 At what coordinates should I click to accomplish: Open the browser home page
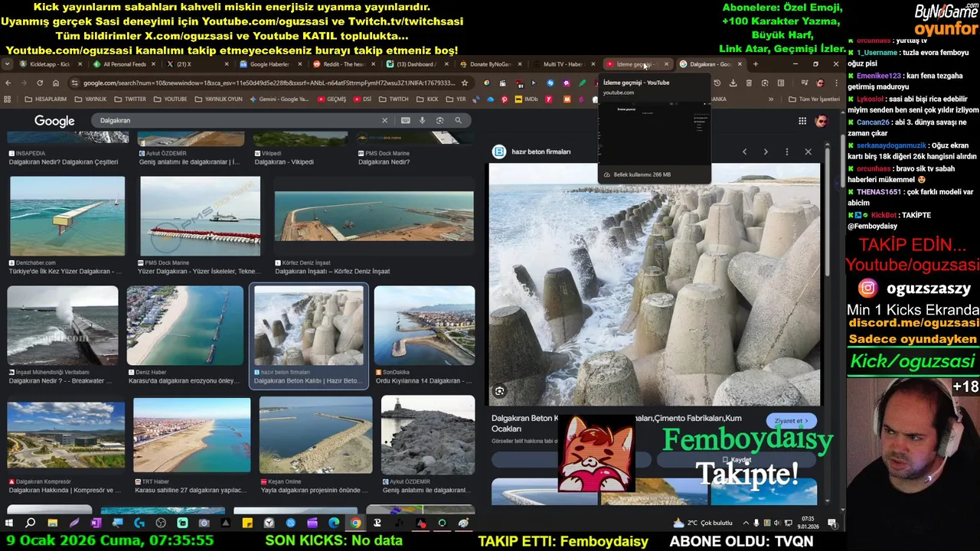(x=56, y=83)
